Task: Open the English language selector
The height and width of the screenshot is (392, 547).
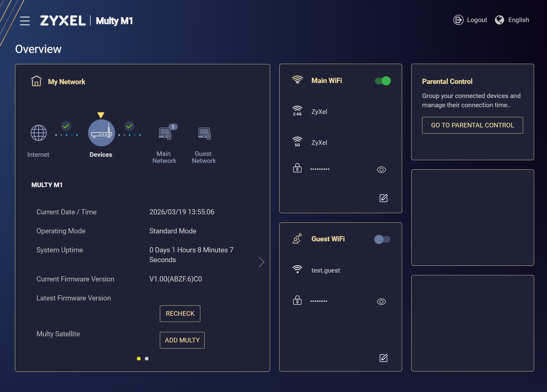Action: pyautogui.click(x=519, y=20)
